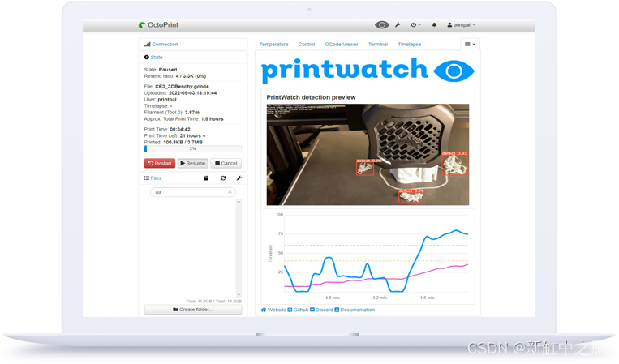Clear the file search with the X icon

point(230,192)
